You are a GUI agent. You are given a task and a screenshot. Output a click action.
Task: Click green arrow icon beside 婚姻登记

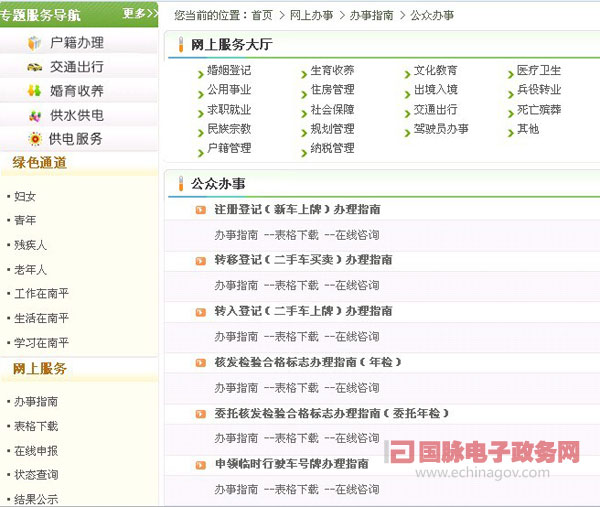point(200,72)
